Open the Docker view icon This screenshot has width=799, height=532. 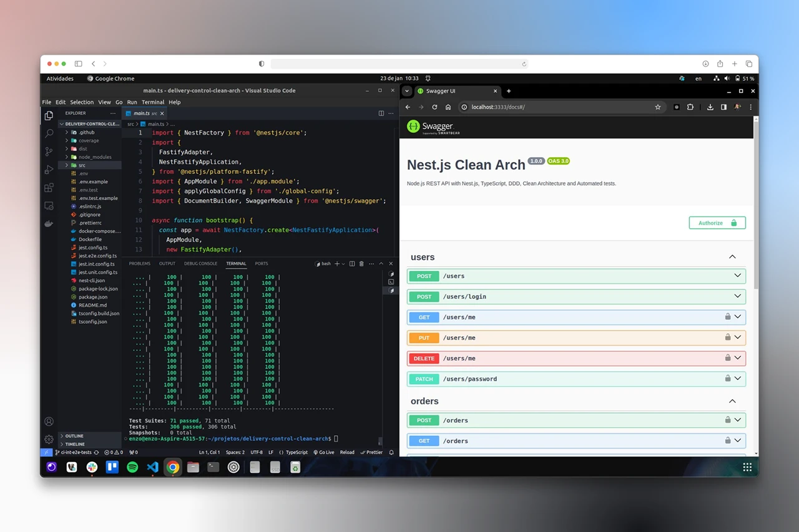[49, 223]
